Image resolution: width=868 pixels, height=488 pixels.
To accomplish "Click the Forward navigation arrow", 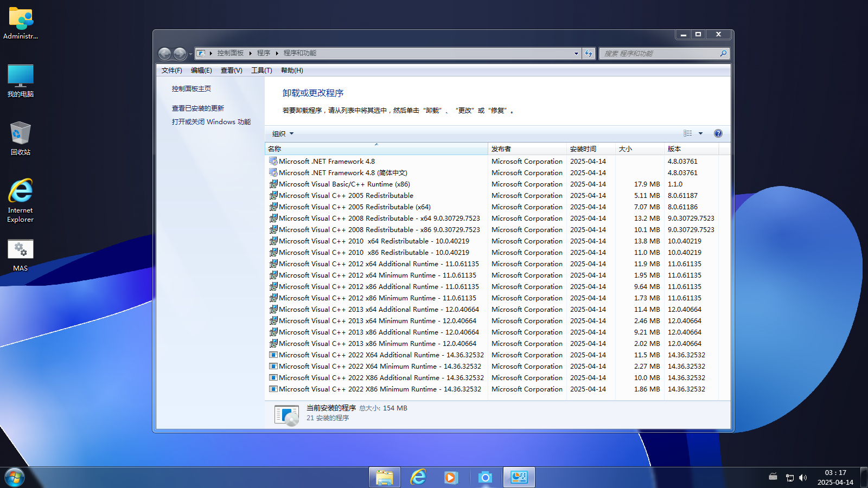I will pos(180,54).
